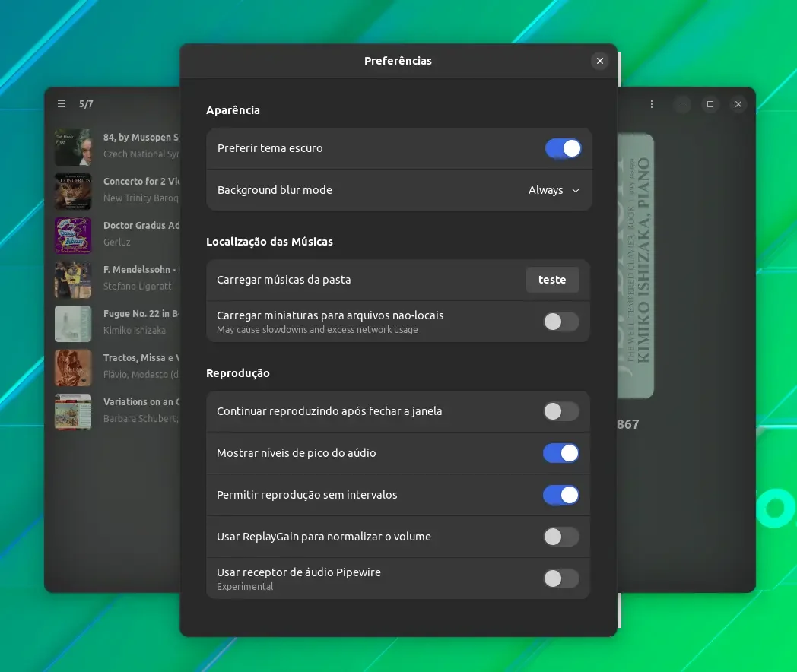
Task: Click the Kimiko Ishizaka artist name in list
Action: coord(134,331)
